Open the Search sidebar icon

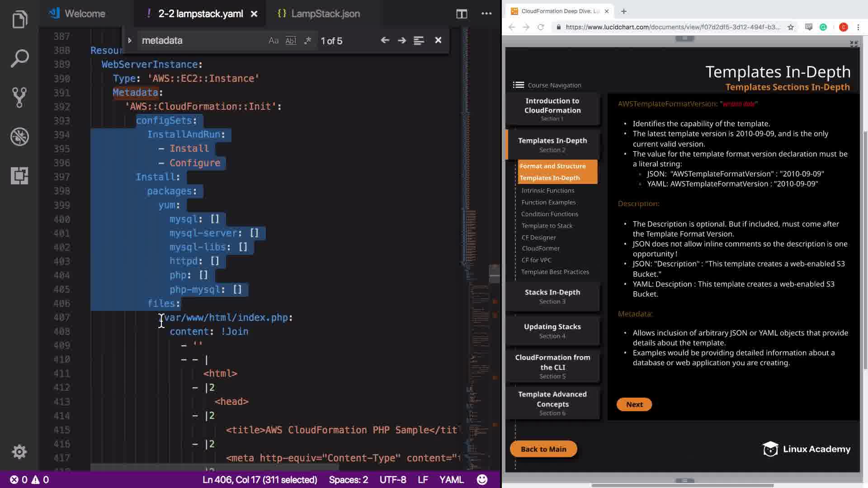19,58
